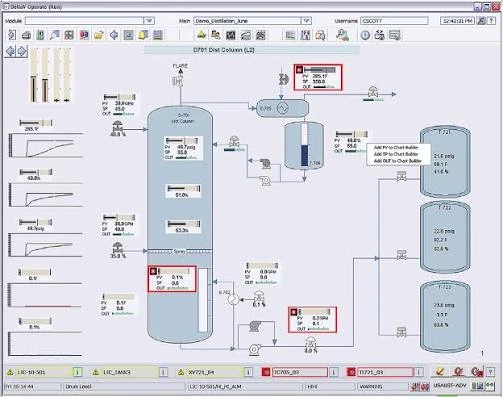Click tank T-723
The width and height of the screenshot is (503, 397).
pyautogui.click(x=445, y=317)
